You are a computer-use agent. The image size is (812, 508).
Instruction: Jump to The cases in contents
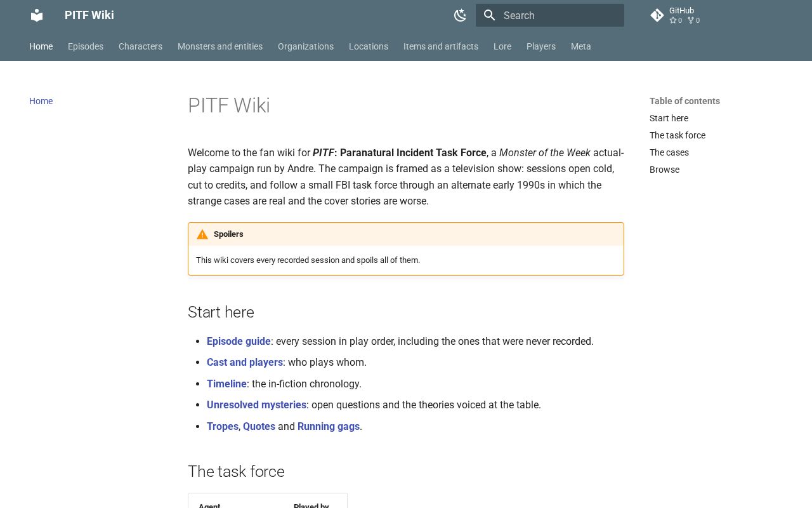point(669,152)
